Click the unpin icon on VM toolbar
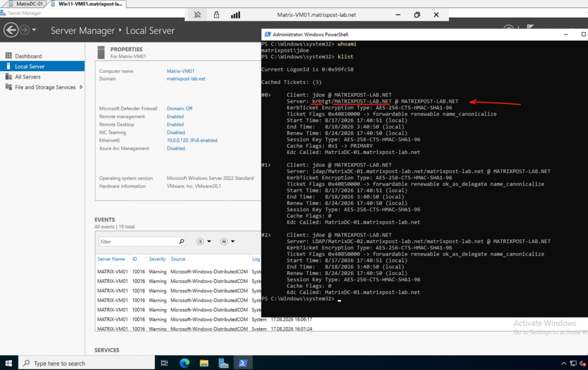This screenshot has height=370, width=588. [x=198, y=15]
